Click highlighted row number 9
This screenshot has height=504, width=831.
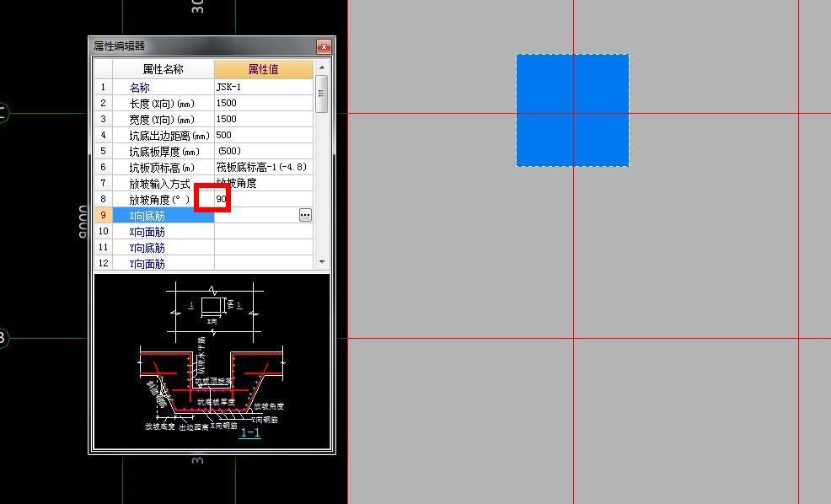click(104, 215)
